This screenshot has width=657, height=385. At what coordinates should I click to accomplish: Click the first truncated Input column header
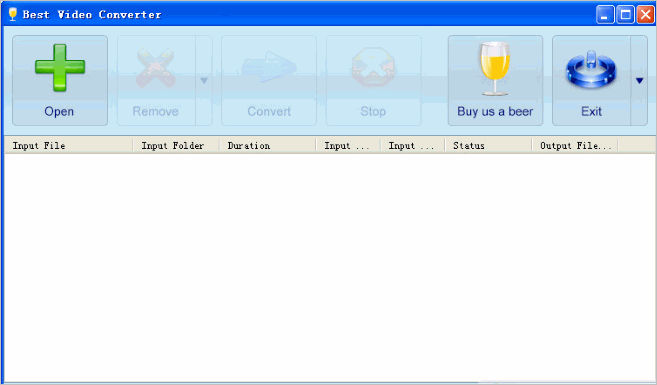[348, 145]
